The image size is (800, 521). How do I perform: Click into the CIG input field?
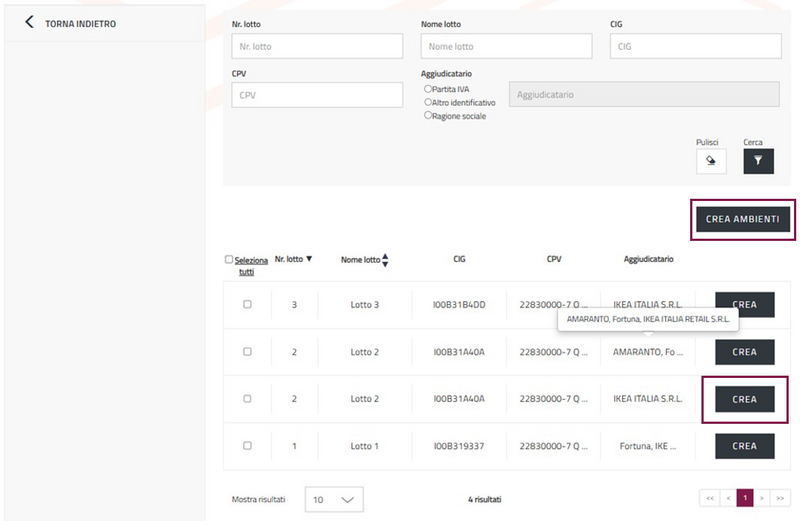coord(695,46)
